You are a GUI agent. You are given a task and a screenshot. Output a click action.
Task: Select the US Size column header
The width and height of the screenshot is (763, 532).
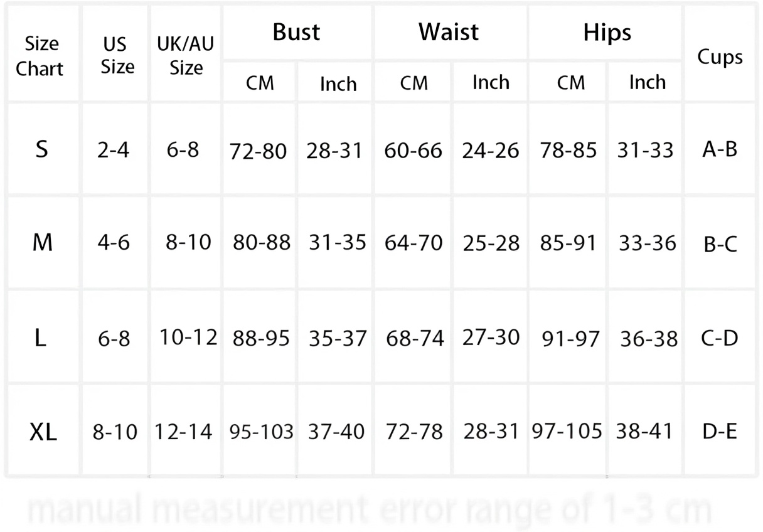(x=117, y=56)
